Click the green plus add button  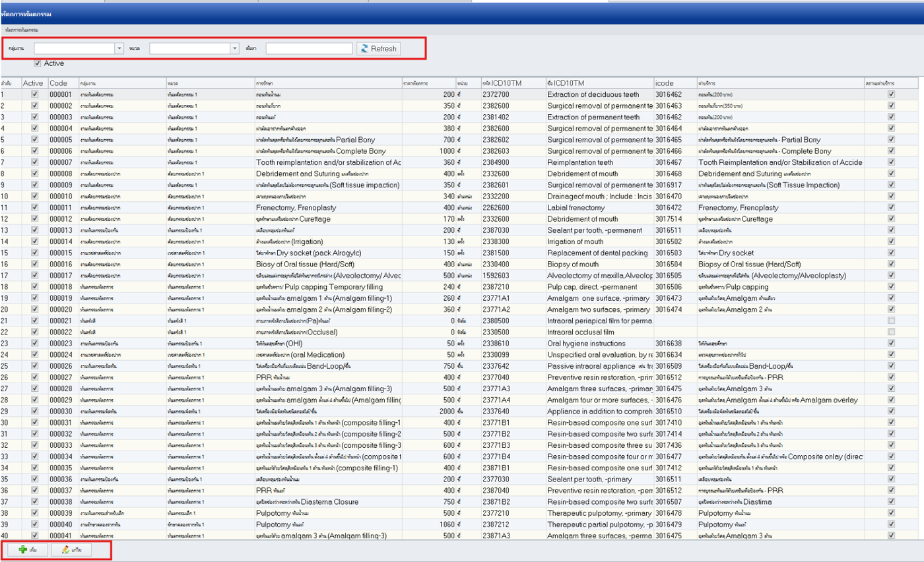point(28,549)
